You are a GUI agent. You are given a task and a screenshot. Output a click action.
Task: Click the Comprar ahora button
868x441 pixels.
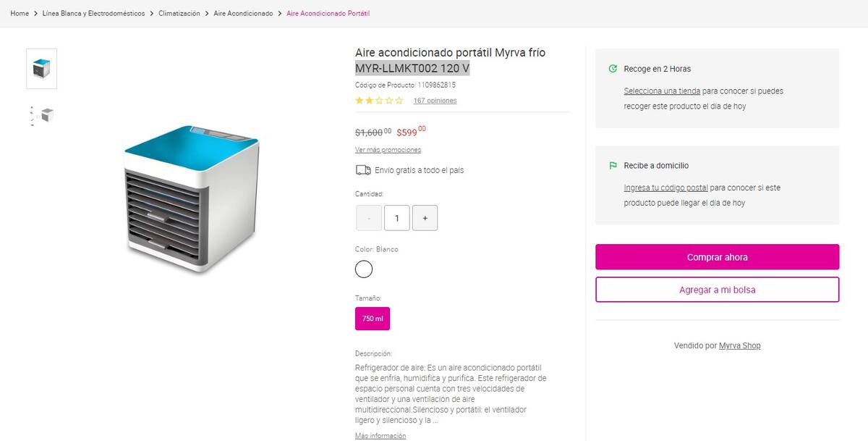tap(717, 257)
